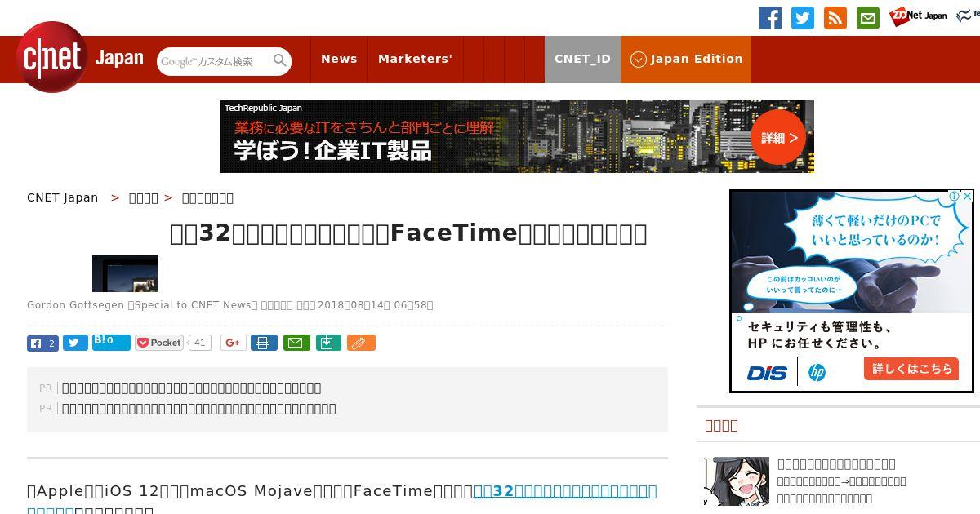Open sidebar article with anime girl thumbnail
This screenshot has width=980, height=514.
point(737,481)
